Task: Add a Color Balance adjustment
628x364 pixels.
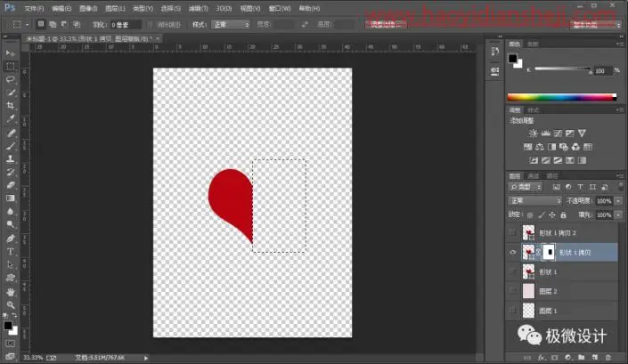Action: coord(540,147)
